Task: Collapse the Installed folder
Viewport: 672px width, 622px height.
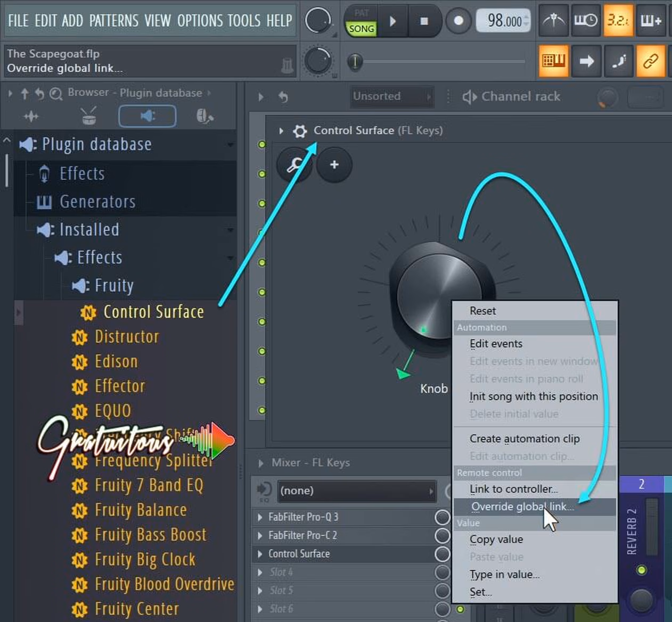Action: pyautogui.click(x=230, y=230)
